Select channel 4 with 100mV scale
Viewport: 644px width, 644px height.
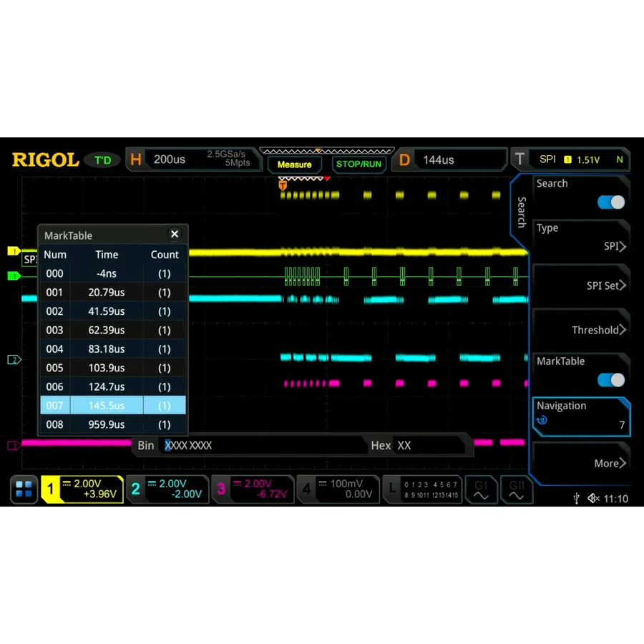tap(338, 489)
